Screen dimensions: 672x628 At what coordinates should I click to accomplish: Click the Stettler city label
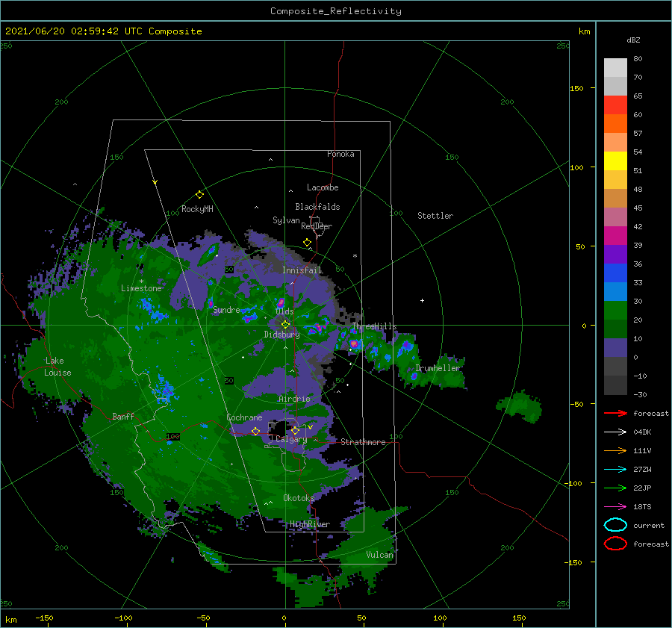coord(435,216)
